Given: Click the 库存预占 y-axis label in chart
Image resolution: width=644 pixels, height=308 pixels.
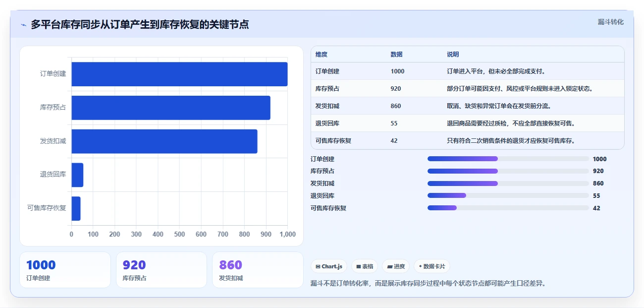Looking at the screenshot, I should [53, 108].
